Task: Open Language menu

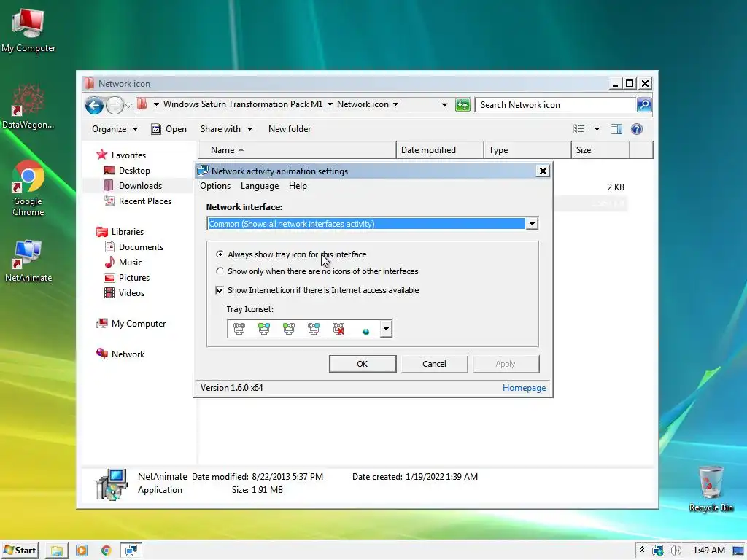Action: (x=260, y=186)
